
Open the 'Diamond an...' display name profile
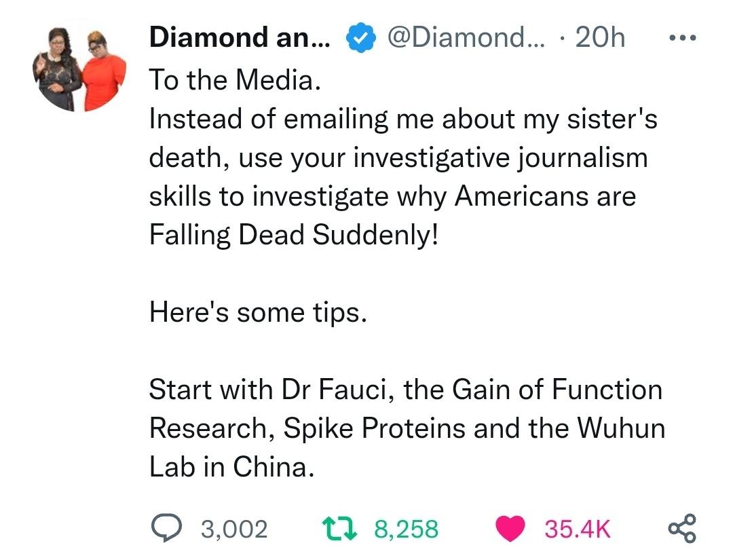(240, 37)
